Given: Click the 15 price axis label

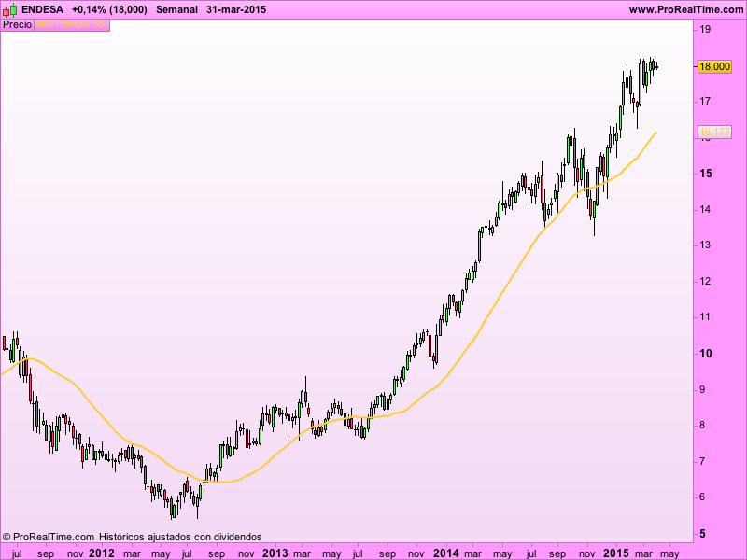Looking at the screenshot, I should pos(706,174).
